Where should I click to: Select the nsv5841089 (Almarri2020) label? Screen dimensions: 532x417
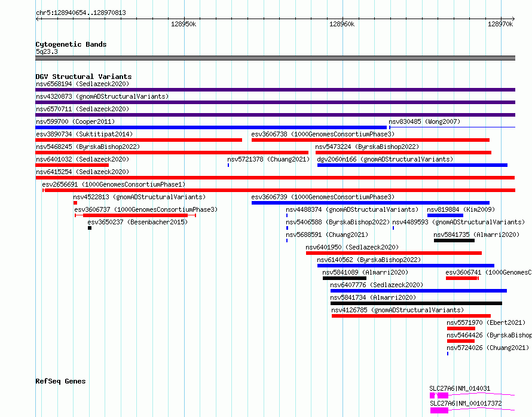pos(365,272)
